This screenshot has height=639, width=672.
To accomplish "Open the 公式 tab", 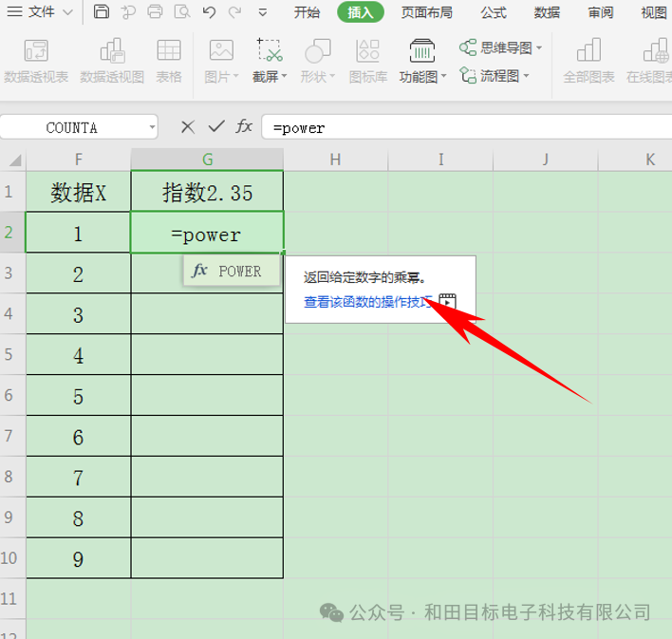I will 494,12.
